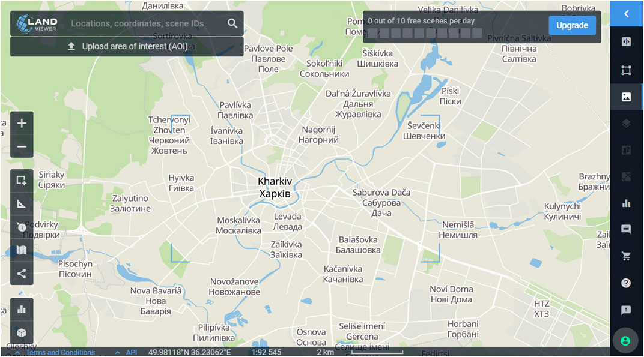Click the Dal'nâ Žuravlívka map label
644x357 pixels.
tap(358, 104)
